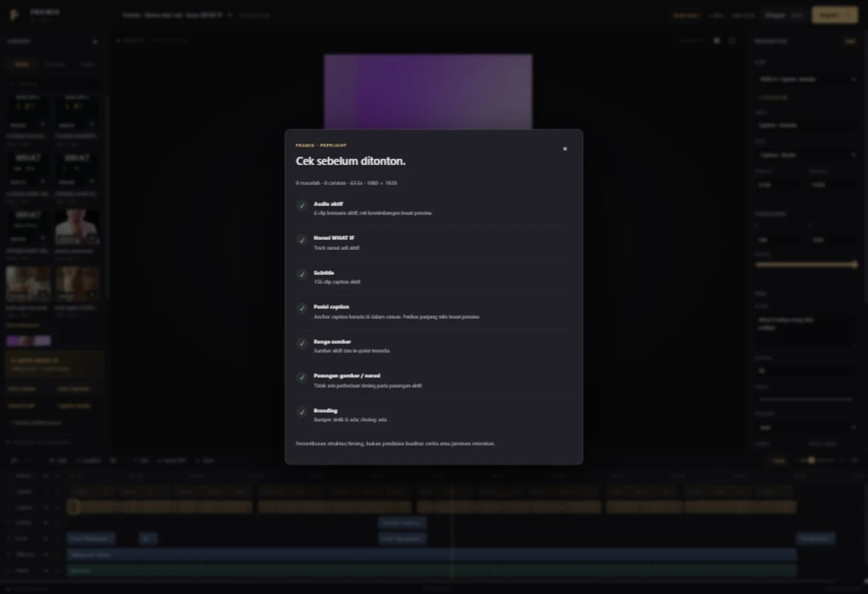Viewport: 868px width, 594px height.
Task: Click the checkmark icon beside Range sumber
Action: coord(302,343)
